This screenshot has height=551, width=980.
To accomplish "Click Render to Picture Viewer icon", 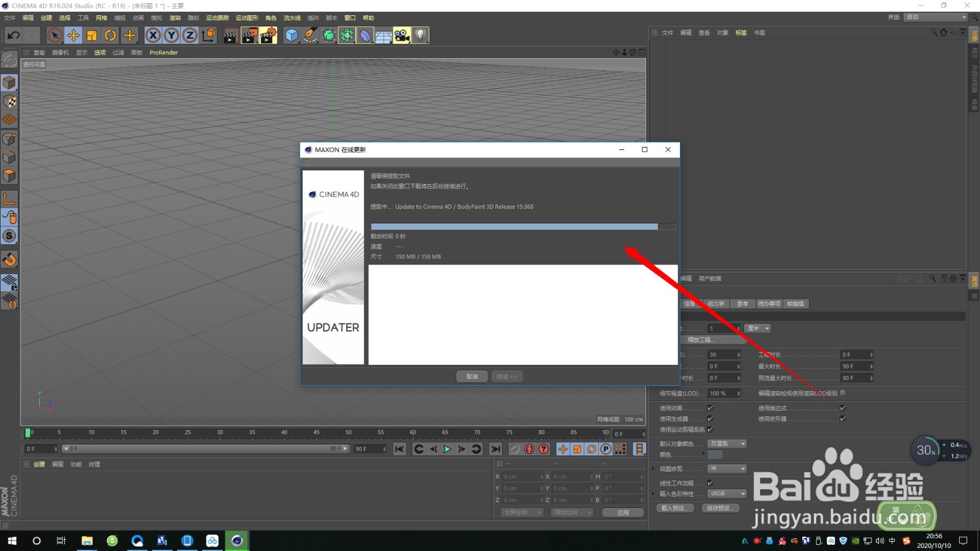I will tap(249, 36).
